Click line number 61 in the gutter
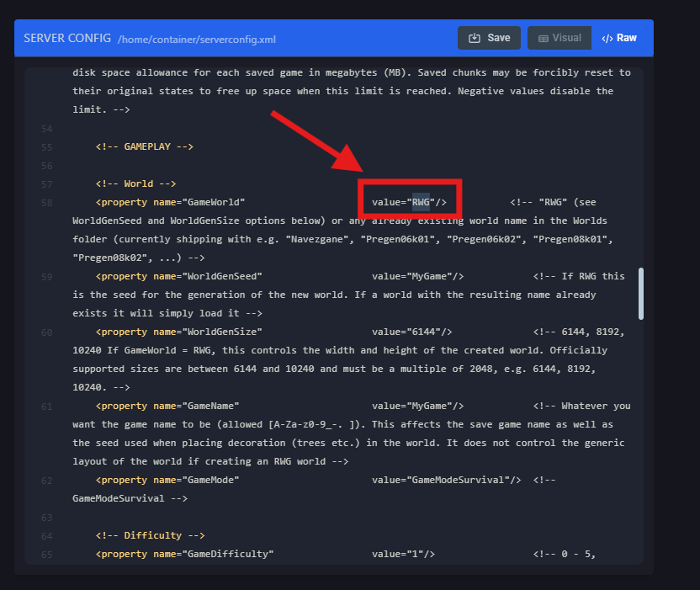The width and height of the screenshot is (700, 590). (x=46, y=407)
